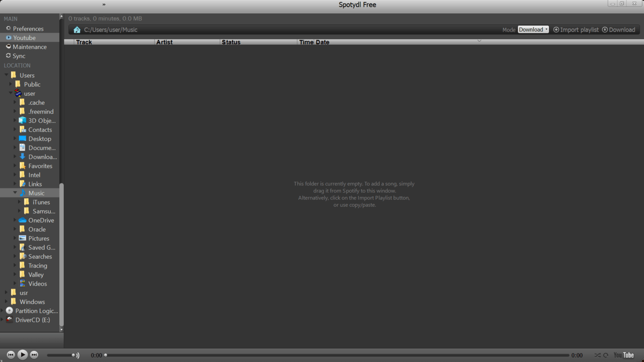Select the Intel folder in tree
This screenshot has height=362, width=644.
coord(34,175)
